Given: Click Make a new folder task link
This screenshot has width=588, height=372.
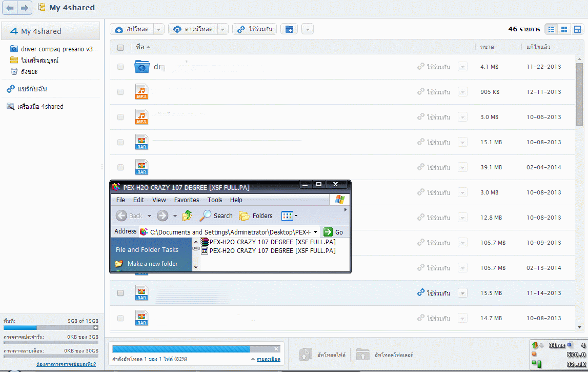Looking at the screenshot, I should pos(153,264).
